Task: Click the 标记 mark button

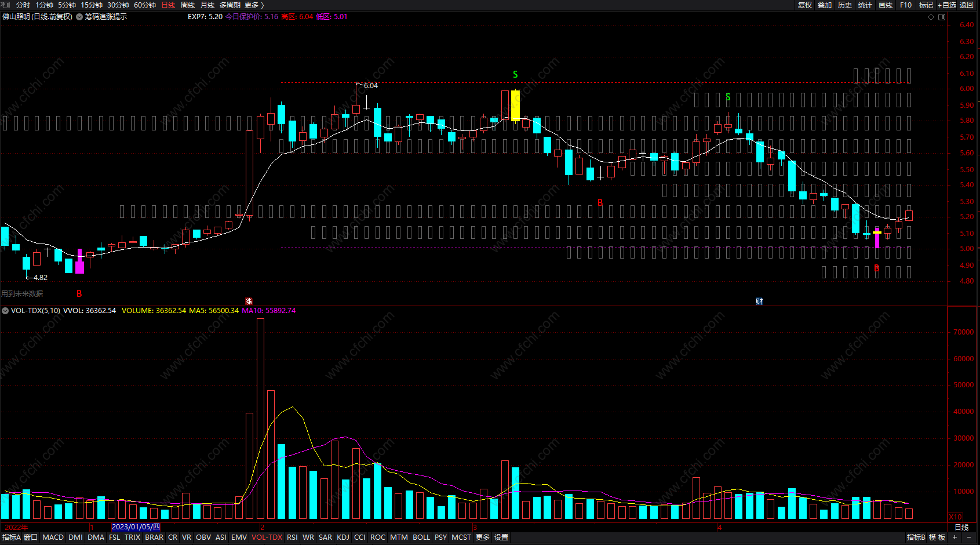Action: click(x=926, y=5)
